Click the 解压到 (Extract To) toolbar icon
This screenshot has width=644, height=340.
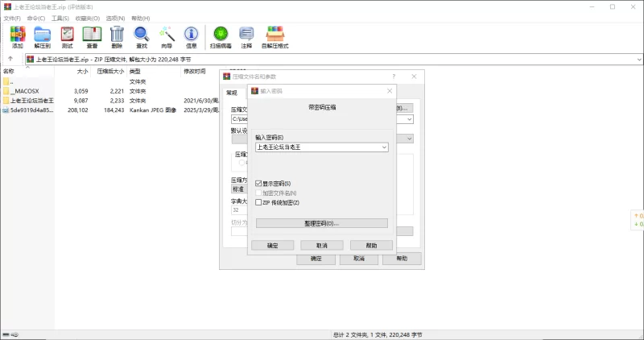43,35
